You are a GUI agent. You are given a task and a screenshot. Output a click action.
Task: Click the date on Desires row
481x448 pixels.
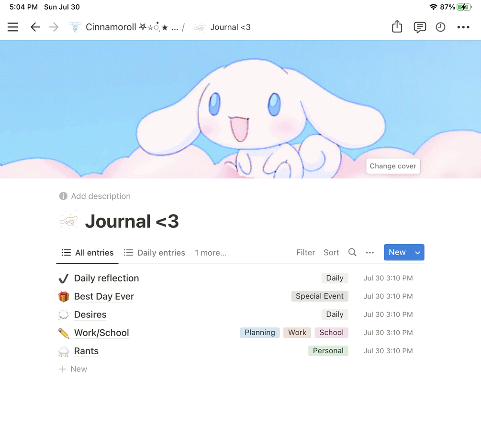(x=388, y=314)
